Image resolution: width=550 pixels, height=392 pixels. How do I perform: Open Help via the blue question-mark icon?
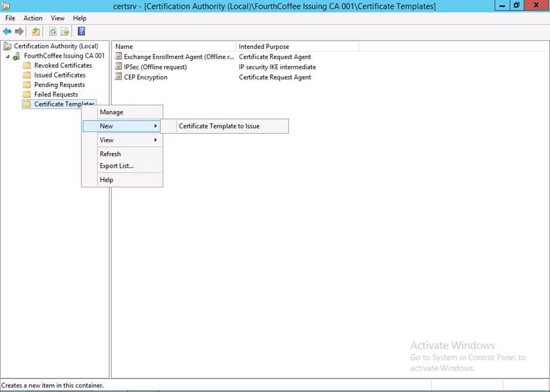point(81,31)
